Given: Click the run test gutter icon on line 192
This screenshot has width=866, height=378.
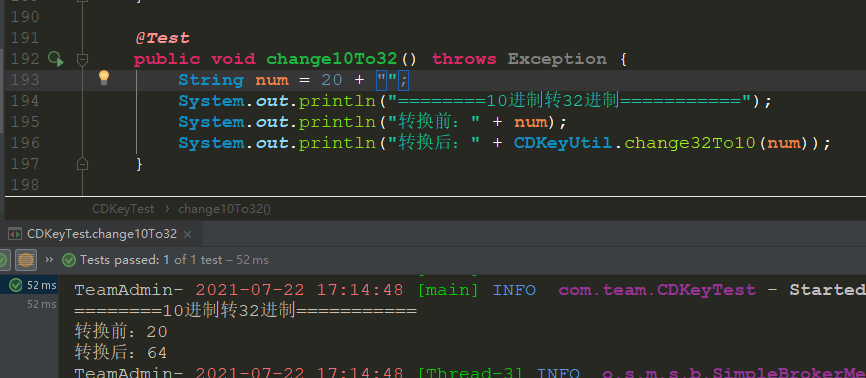Looking at the screenshot, I should coord(55,59).
